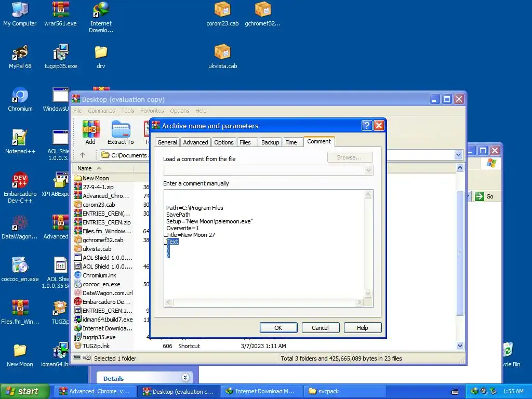
Task: Click the comment box horizontal scrollbar right arrow
Action: coord(360,302)
